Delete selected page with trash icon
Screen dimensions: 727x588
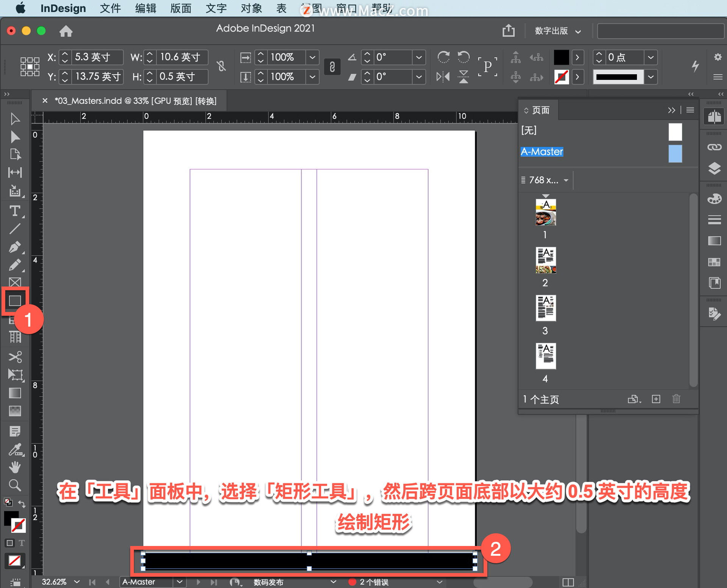pos(676,399)
